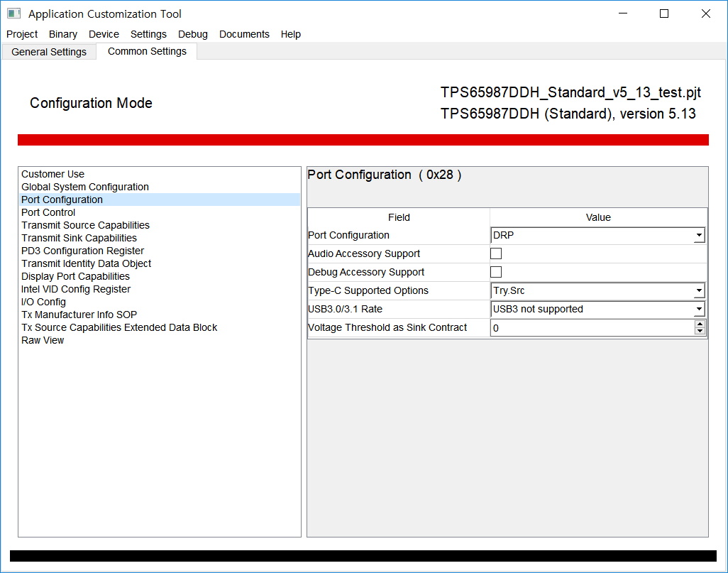The width and height of the screenshot is (728, 573).
Task: Enable Debug Accessory Support checkbox
Action: click(x=496, y=272)
